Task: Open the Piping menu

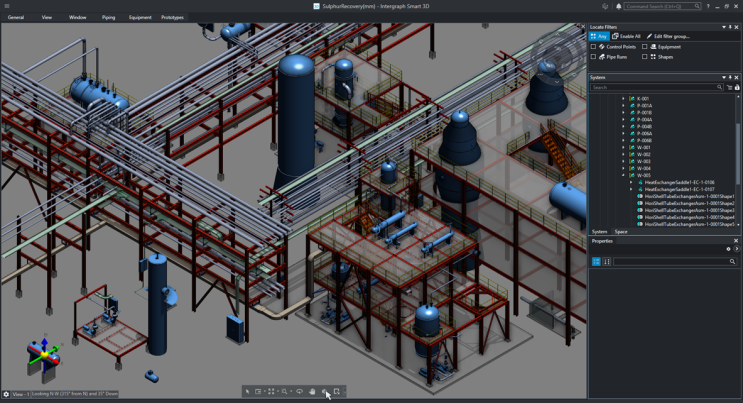Action: point(108,17)
